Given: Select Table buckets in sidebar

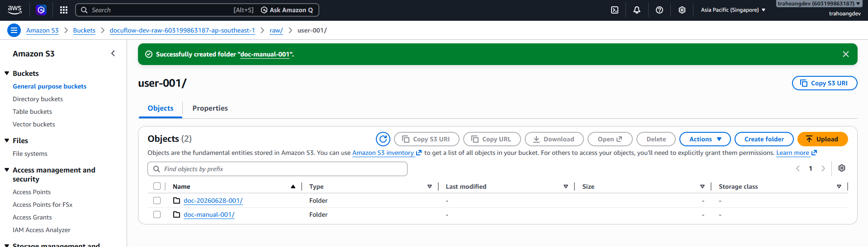Looking at the screenshot, I should point(32,112).
